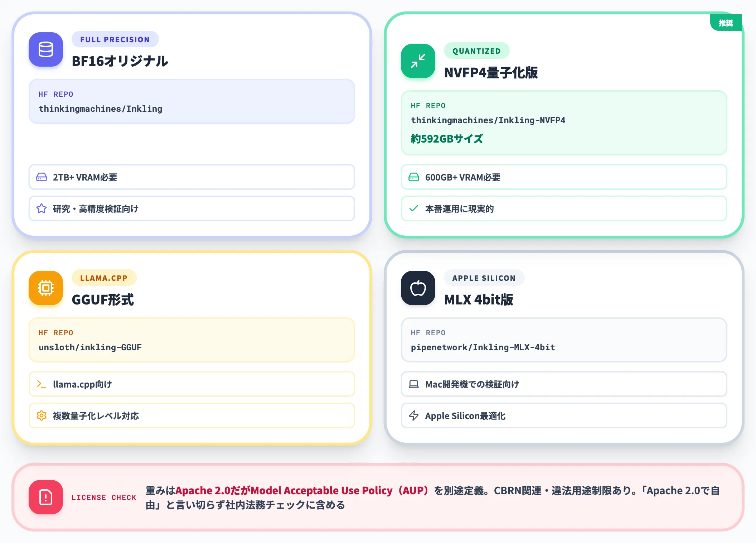
Task: Click the star icon beside 研究・高精度検証向け
Action: pyautogui.click(x=42, y=208)
